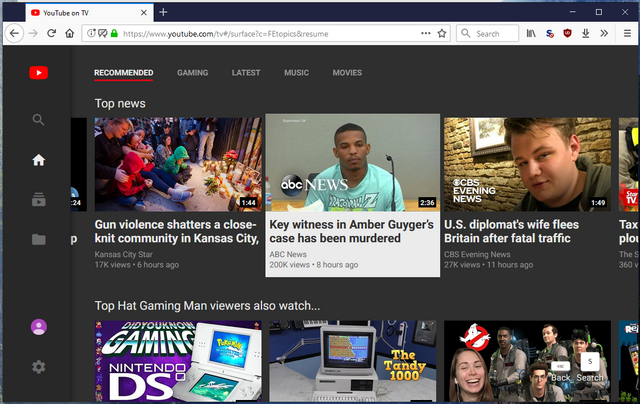The width and height of the screenshot is (640, 404).
Task: Select the RECOMMENDED tab
Action: [x=124, y=73]
